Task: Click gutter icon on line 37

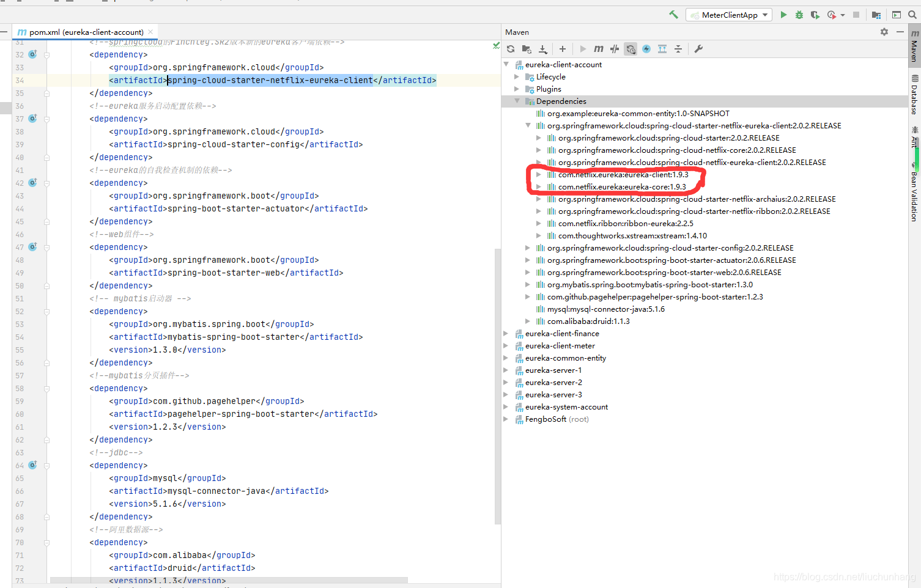Action: point(33,119)
